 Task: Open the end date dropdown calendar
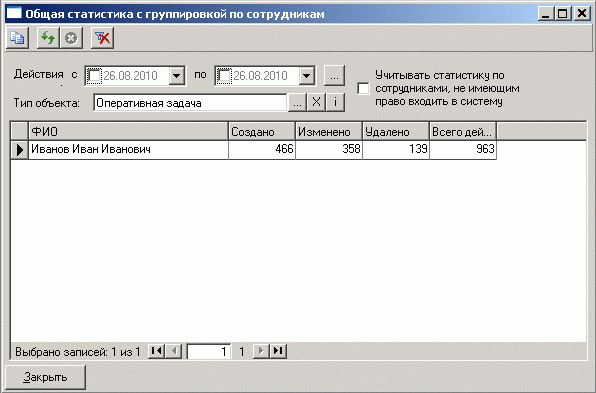(306, 76)
